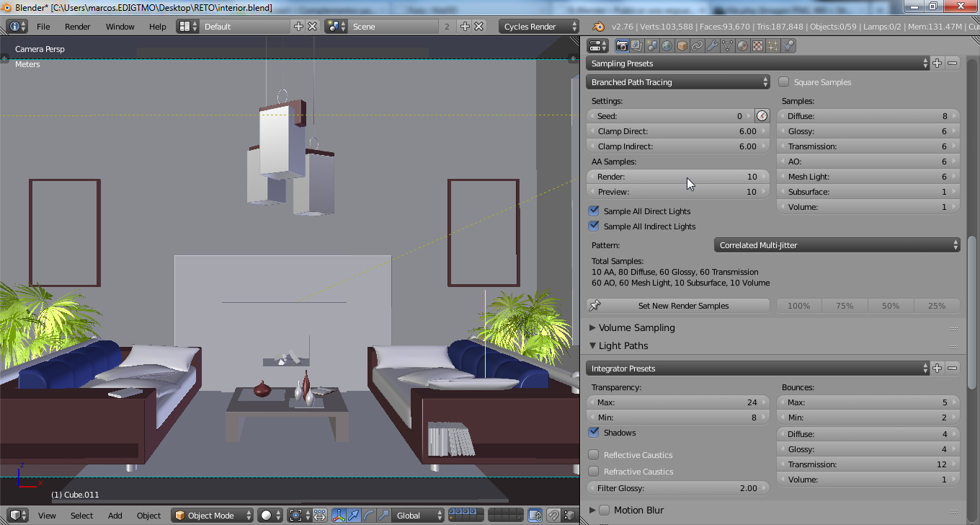The width and height of the screenshot is (980, 525).
Task: Open the Object Mode dropdown
Action: (x=213, y=516)
